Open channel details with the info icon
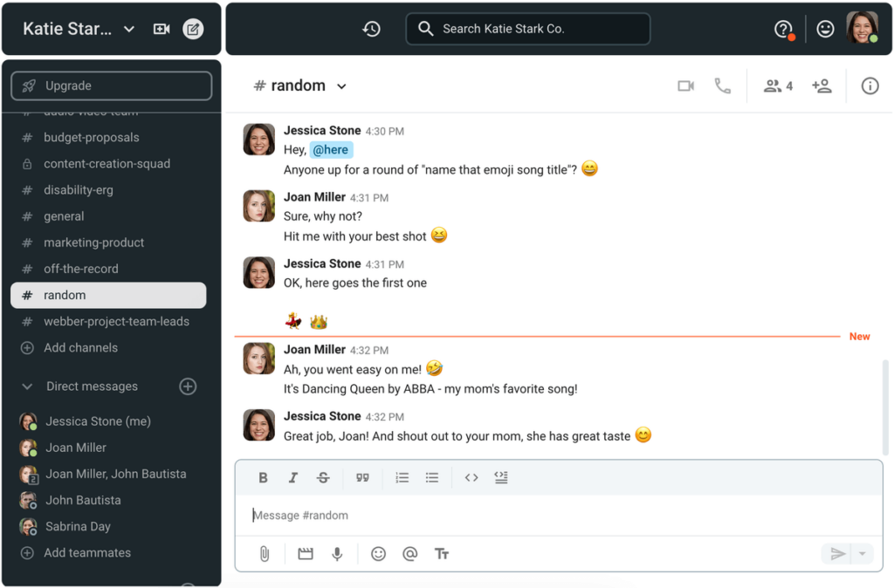 click(x=870, y=85)
